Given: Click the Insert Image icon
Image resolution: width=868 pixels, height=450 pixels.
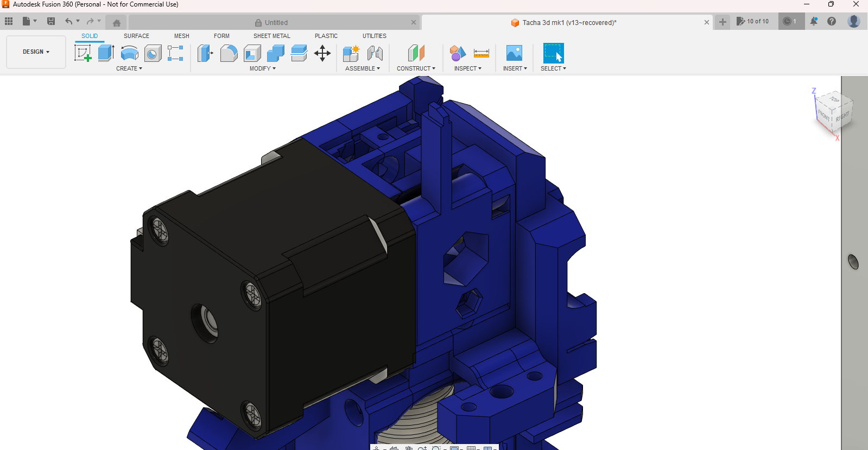Looking at the screenshot, I should tap(514, 53).
